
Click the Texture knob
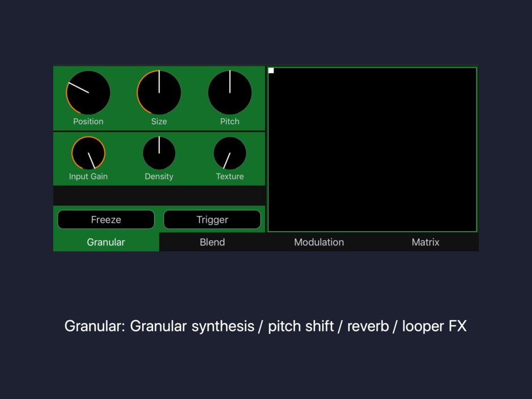[229, 153]
